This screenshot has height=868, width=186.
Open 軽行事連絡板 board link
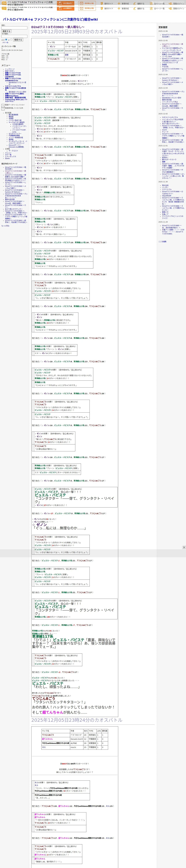point(13,115)
